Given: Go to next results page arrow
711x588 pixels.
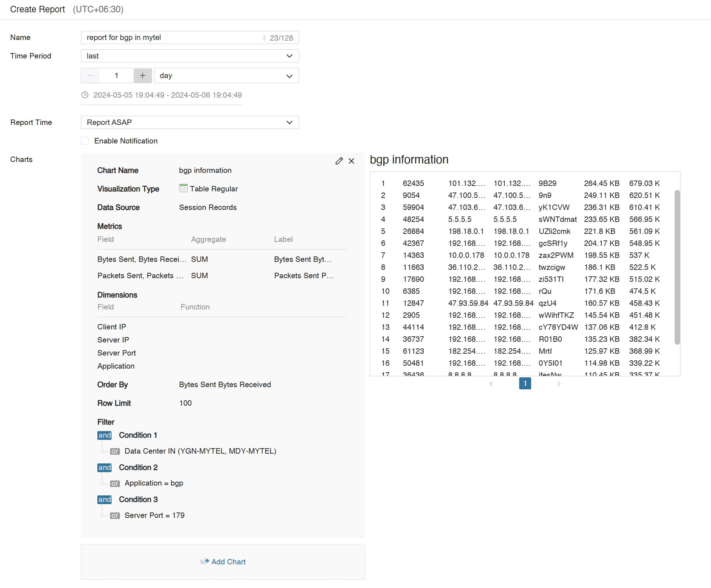Looking at the screenshot, I should pyautogui.click(x=559, y=384).
